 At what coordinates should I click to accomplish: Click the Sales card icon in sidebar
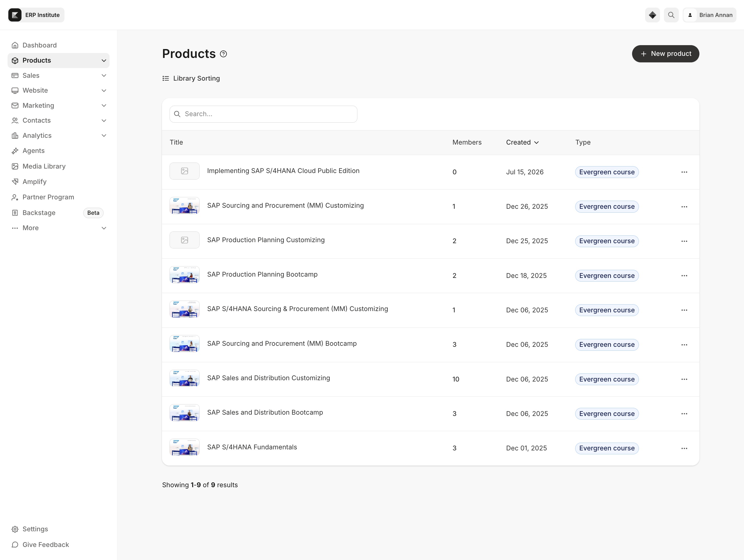click(15, 76)
